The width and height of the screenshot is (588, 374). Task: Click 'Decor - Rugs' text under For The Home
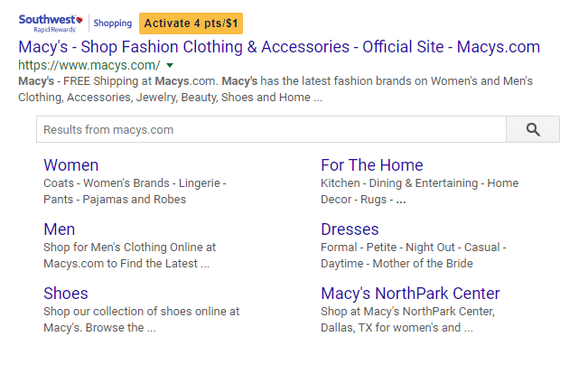[x=354, y=199]
